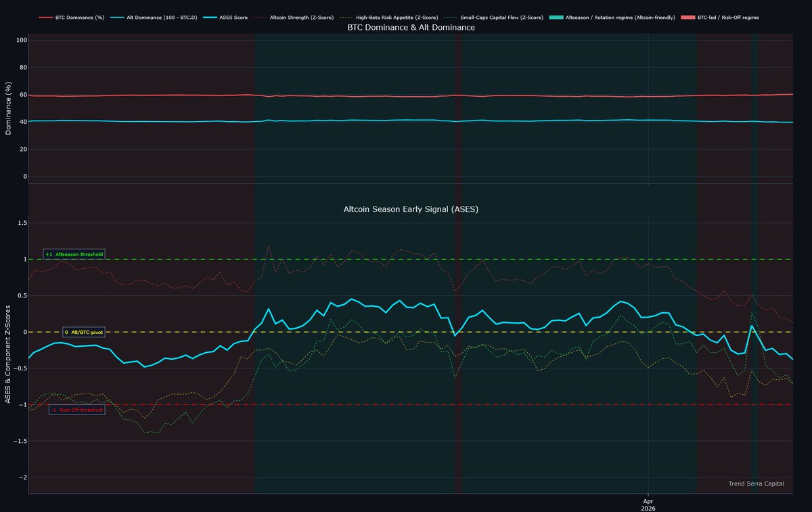Click the +1 Altseason threshold annotation
The height and width of the screenshot is (512, 812).
(x=74, y=255)
